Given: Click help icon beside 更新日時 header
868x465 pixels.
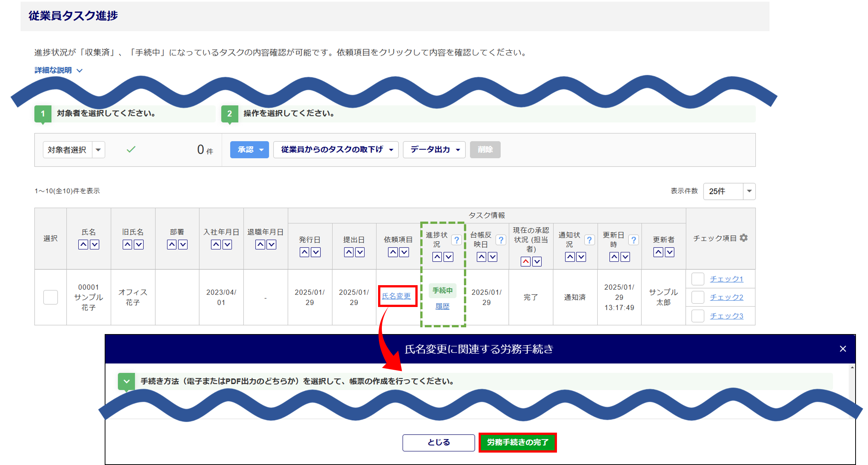Looking at the screenshot, I should (x=634, y=240).
